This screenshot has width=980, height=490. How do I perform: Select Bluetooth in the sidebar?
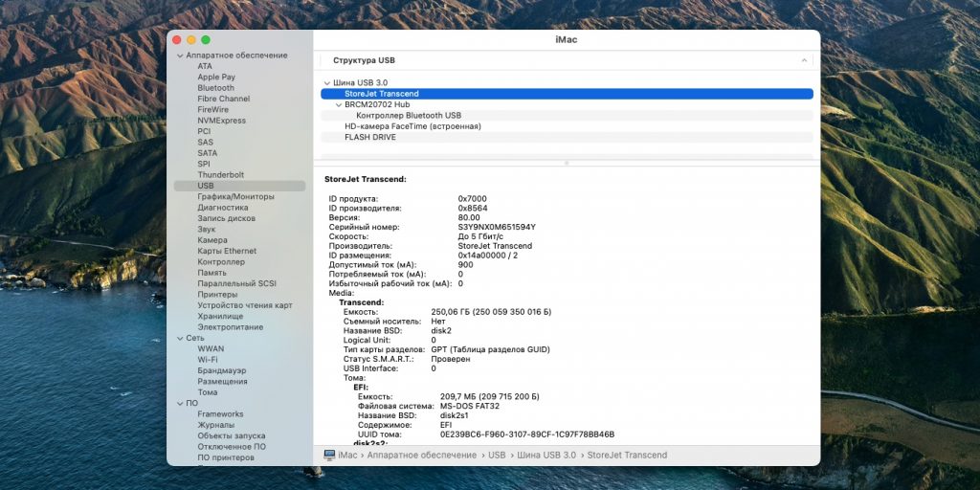click(x=215, y=88)
